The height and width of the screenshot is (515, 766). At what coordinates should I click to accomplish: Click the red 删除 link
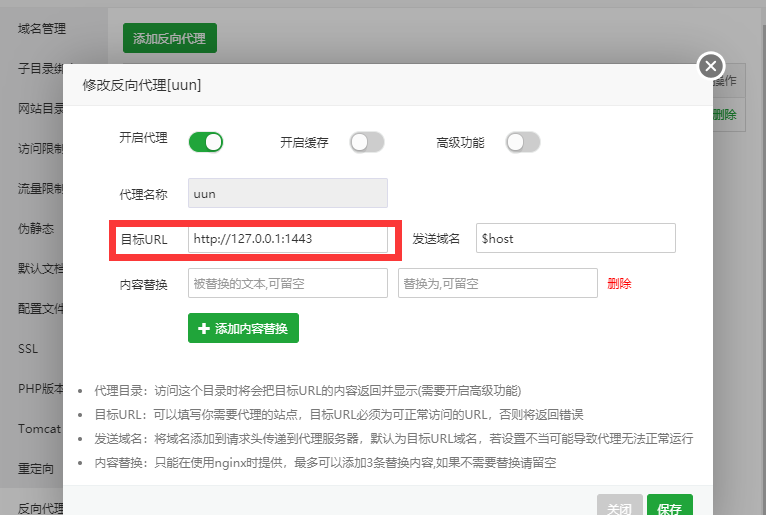pos(619,284)
